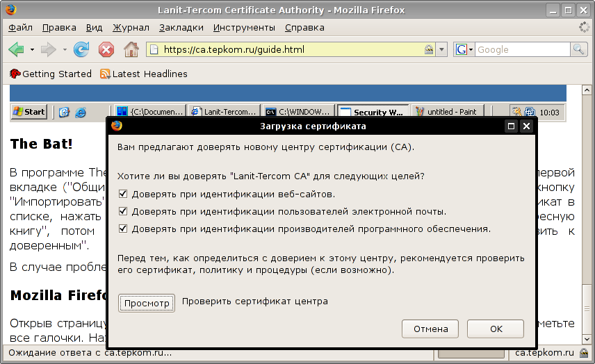This screenshot has height=364, width=595.
Task: Toggle trust for identifying web sites (веб-сайтов)
Action: click(x=123, y=194)
